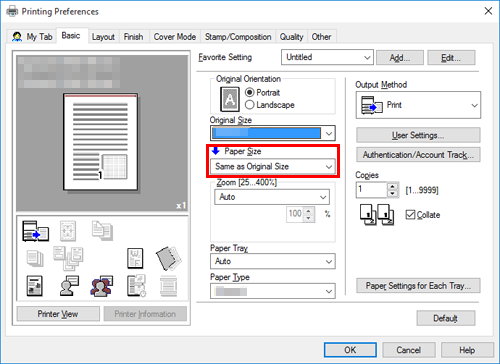Click the group account track icon
500x364 pixels.
tap(101, 286)
